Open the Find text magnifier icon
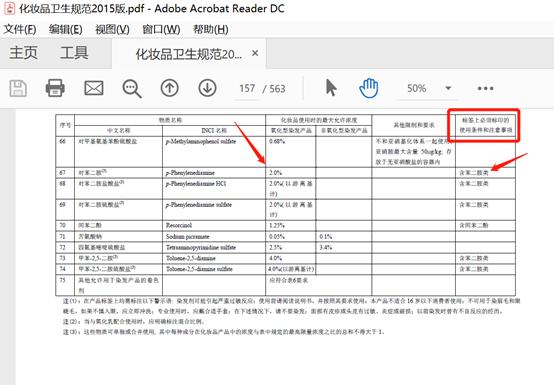The image size is (554, 385). (132, 89)
